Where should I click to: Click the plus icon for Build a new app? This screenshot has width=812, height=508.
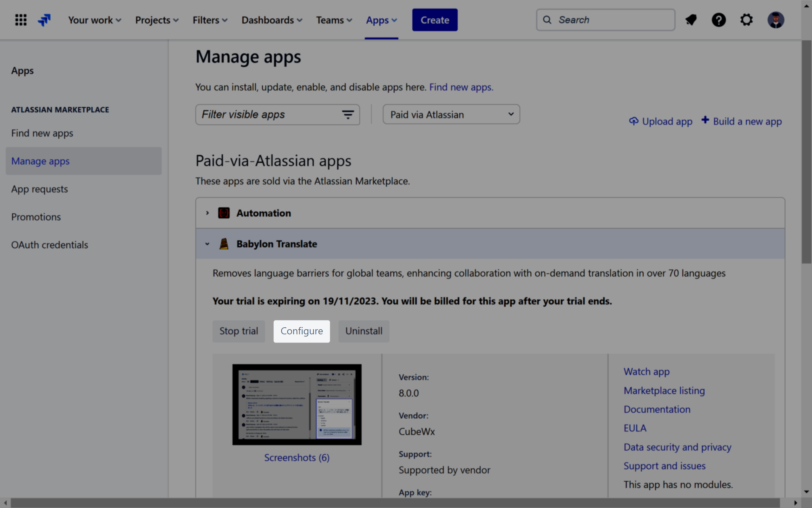(705, 120)
